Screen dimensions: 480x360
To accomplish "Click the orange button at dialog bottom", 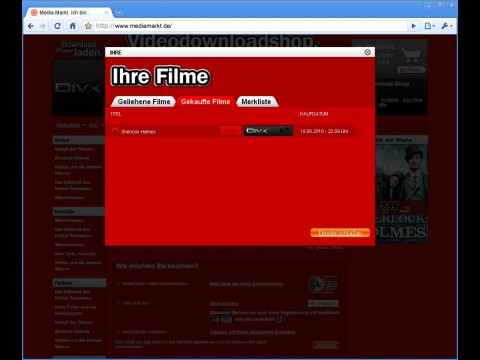I will [340, 233].
